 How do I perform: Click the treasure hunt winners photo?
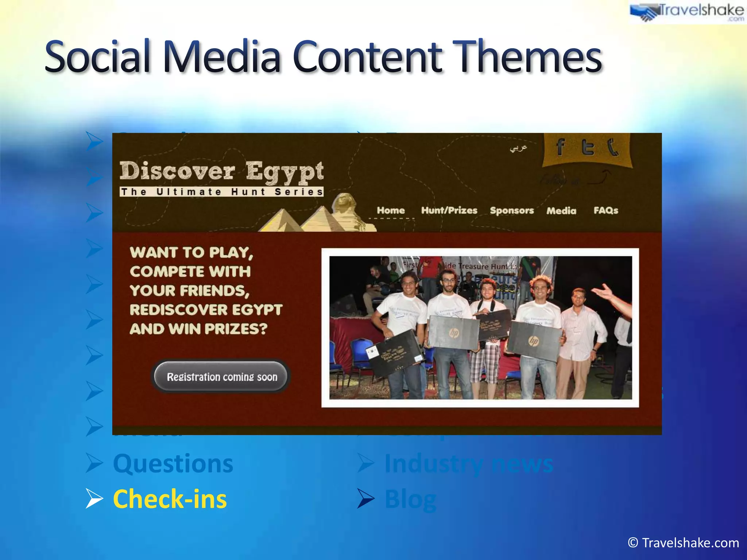coord(480,327)
